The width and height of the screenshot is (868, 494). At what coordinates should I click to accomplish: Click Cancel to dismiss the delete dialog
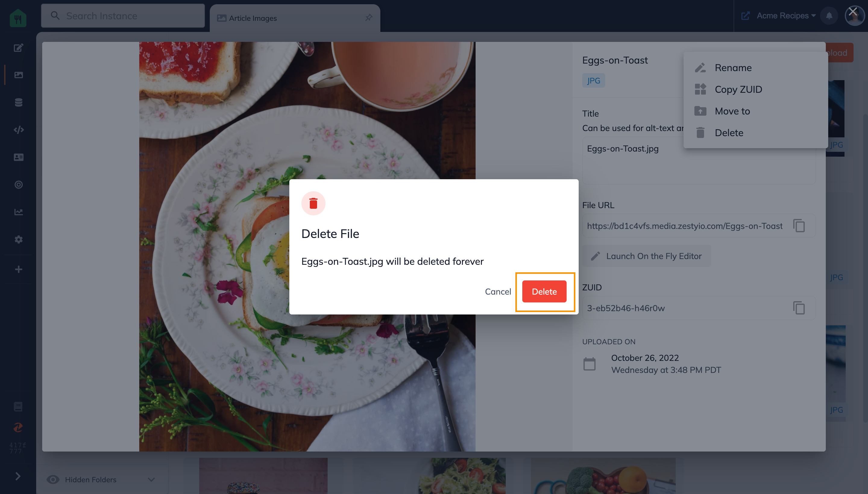tap(498, 291)
